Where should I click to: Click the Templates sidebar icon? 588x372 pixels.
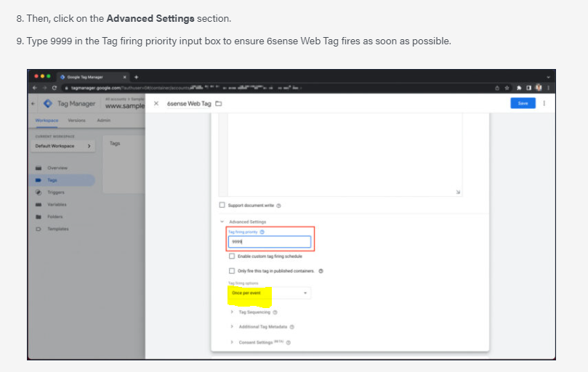[39, 229]
